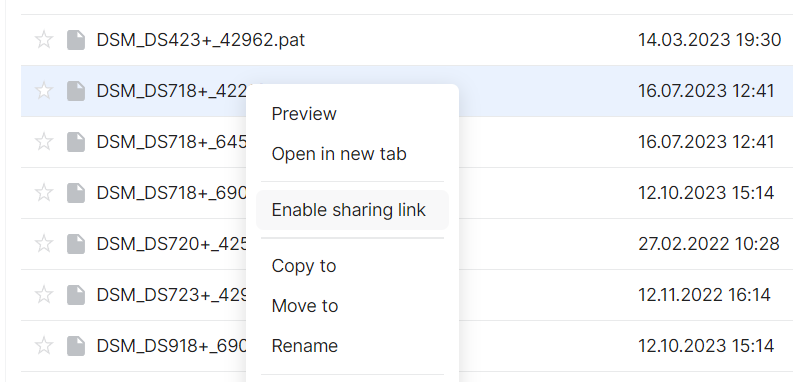793x382 pixels.
Task: Click file icon of DSM_DS723+_429 row
Action: pos(76,295)
